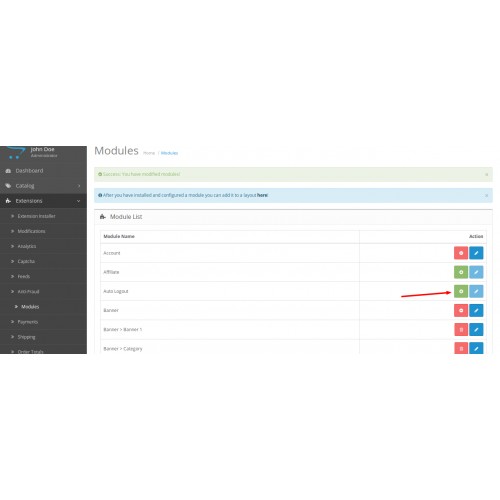Open Dashboard from the sidebar

click(43, 171)
